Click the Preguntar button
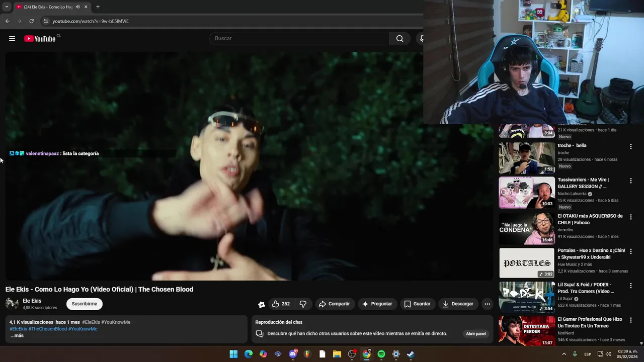Image resolution: width=644 pixels, height=362 pixels. pos(377,304)
